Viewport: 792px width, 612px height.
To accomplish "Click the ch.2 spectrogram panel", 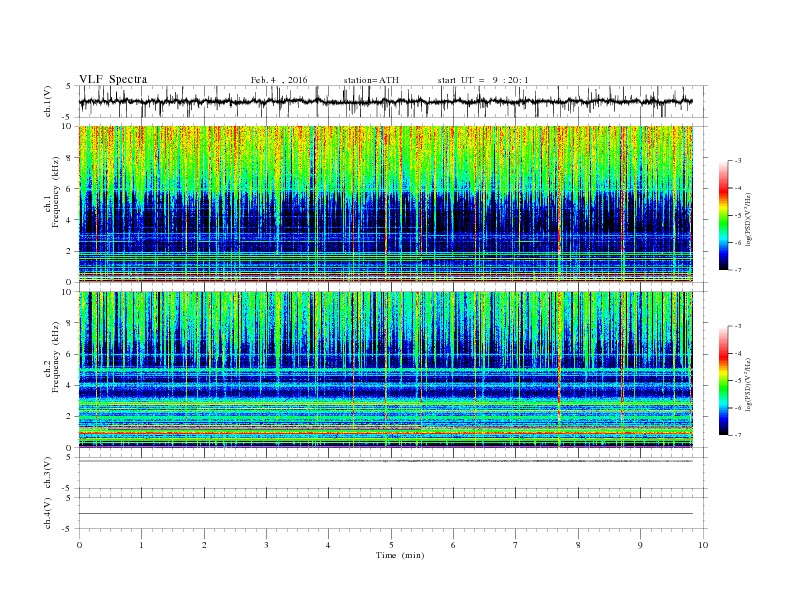I will point(386,370).
